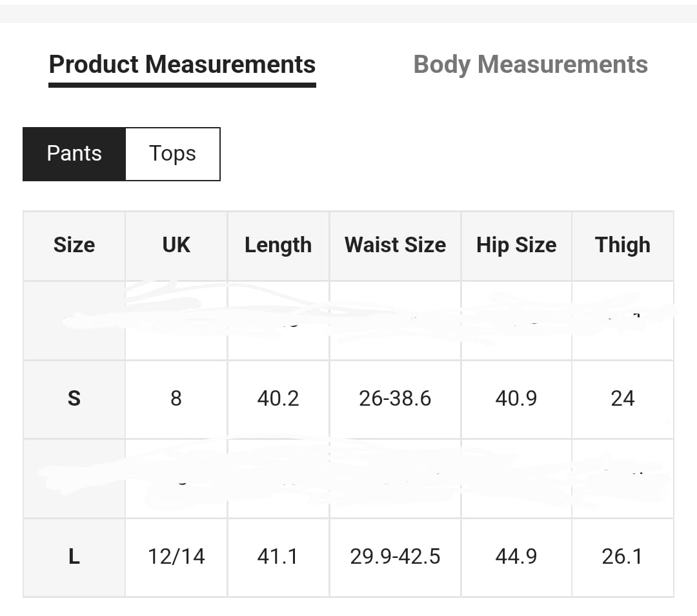Select the L size row label
The width and height of the screenshot is (697, 616).
coord(74,557)
